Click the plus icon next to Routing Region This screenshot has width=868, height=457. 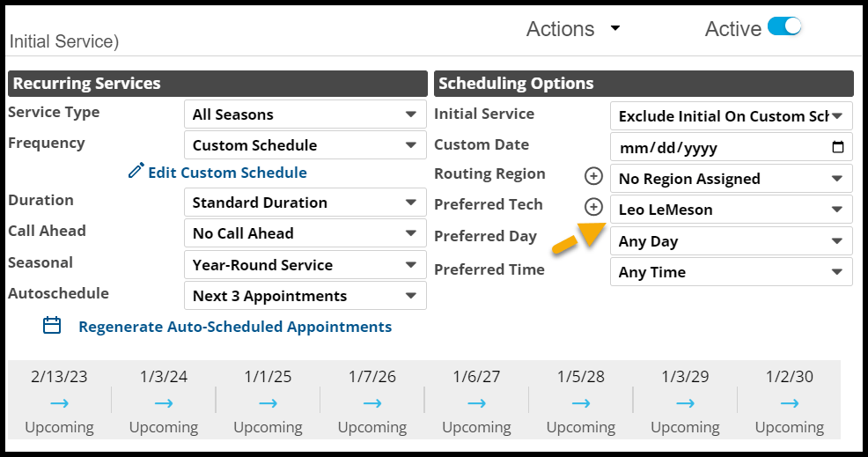tap(594, 177)
